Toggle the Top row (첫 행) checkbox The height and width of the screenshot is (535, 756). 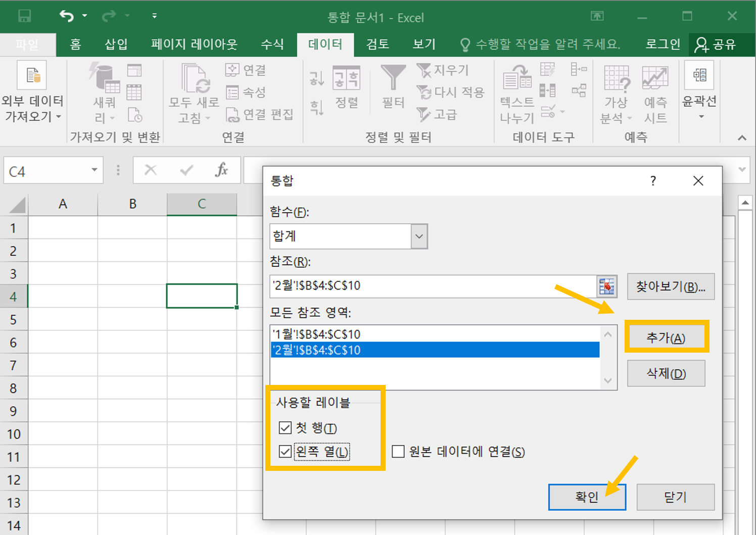point(285,428)
